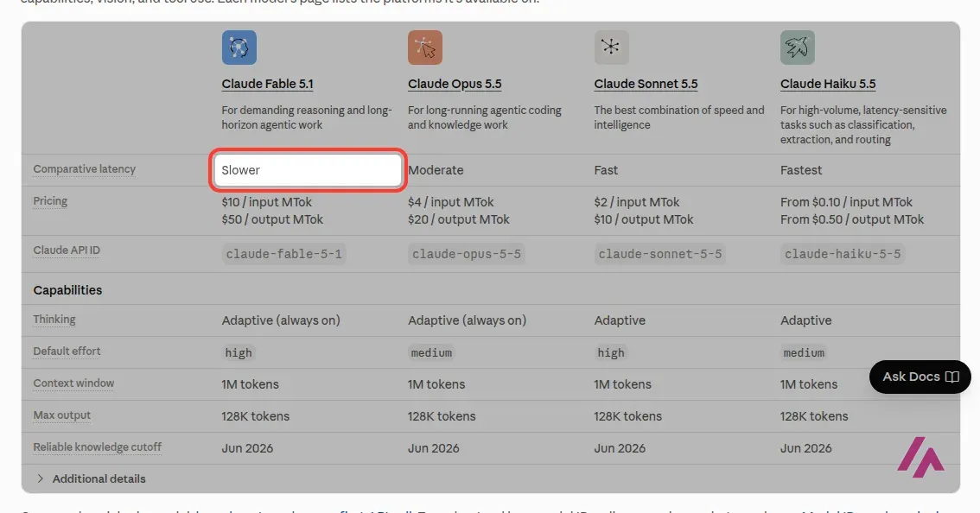Click the Moderate latency cell
This screenshot has width=980, height=513.
(x=436, y=170)
